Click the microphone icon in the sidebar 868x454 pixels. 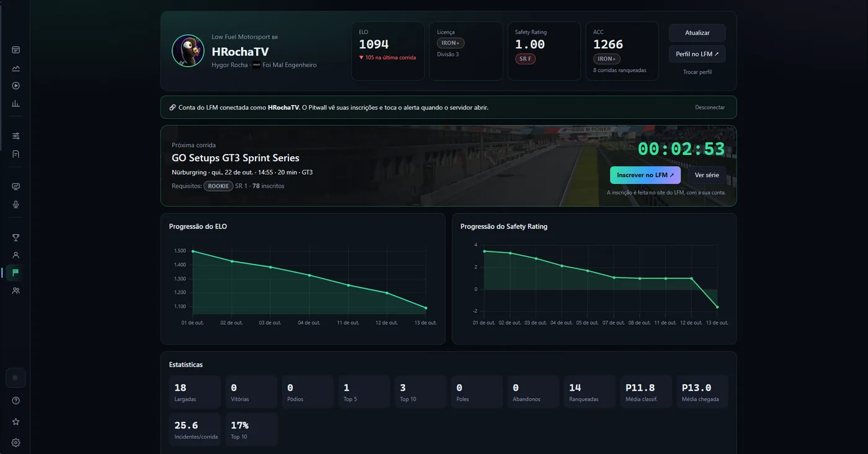tap(16, 204)
